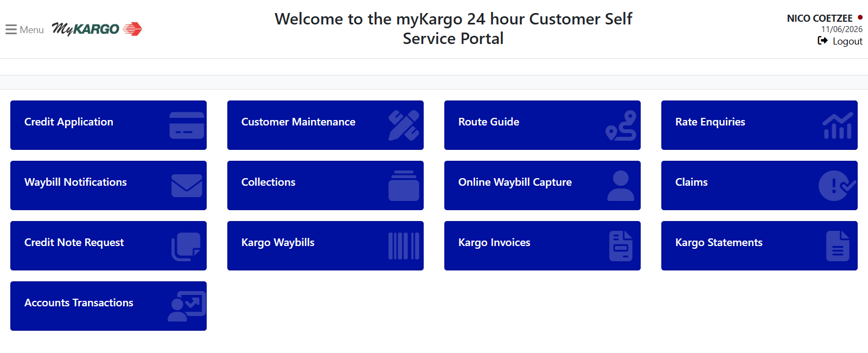Click the chart icon on Rate Enquiries
Viewport: 868px width, 353px height.
pyautogui.click(x=838, y=125)
